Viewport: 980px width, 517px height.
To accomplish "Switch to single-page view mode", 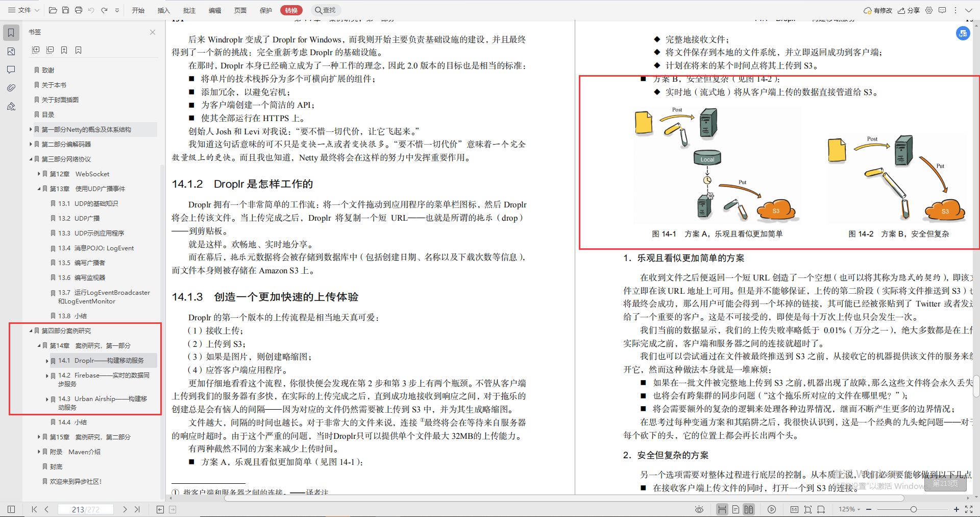I will pos(736,509).
